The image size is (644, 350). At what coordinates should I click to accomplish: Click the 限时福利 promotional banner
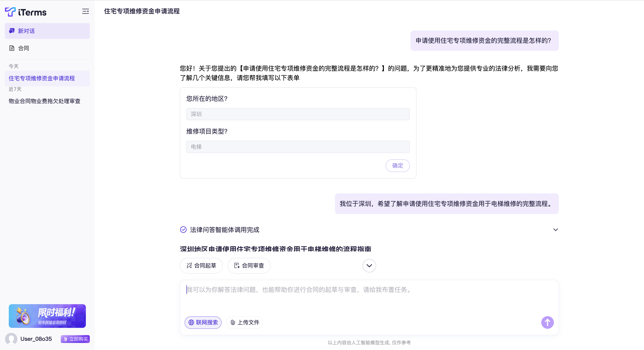[47, 316]
